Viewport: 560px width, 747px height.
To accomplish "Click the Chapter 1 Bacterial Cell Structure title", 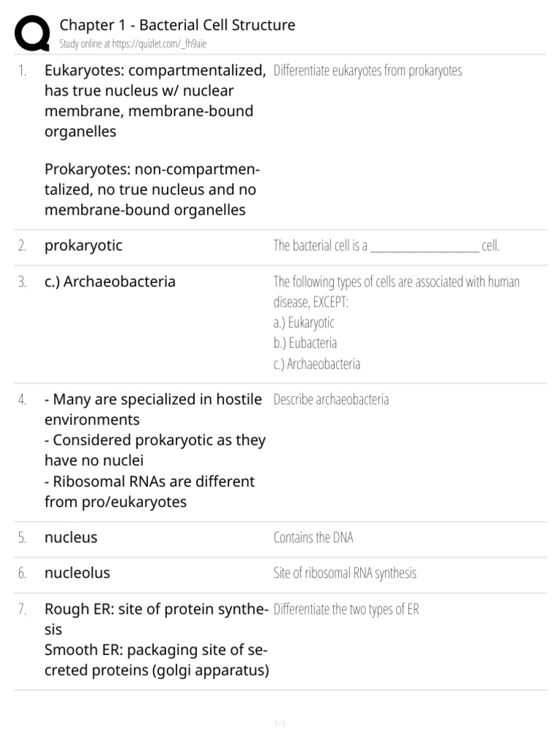I will [x=177, y=25].
